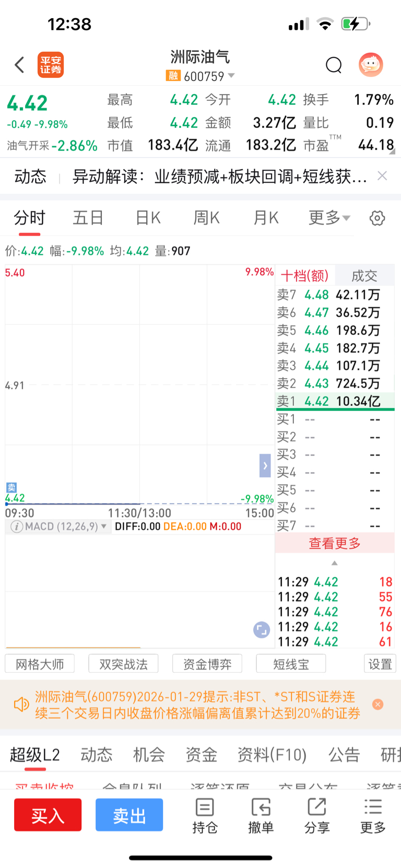Switch to the 五日 chart tab
The width and height of the screenshot is (401, 868).
[88, 217]
